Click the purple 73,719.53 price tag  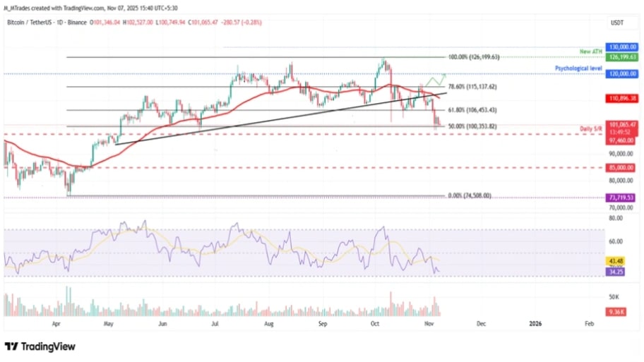click(623, 198)
